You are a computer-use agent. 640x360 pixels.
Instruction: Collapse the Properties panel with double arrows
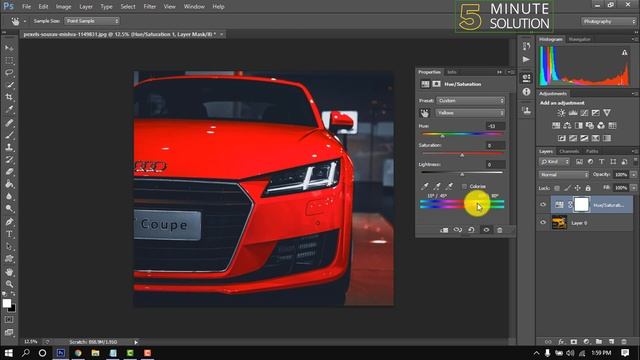click(499, 72)
